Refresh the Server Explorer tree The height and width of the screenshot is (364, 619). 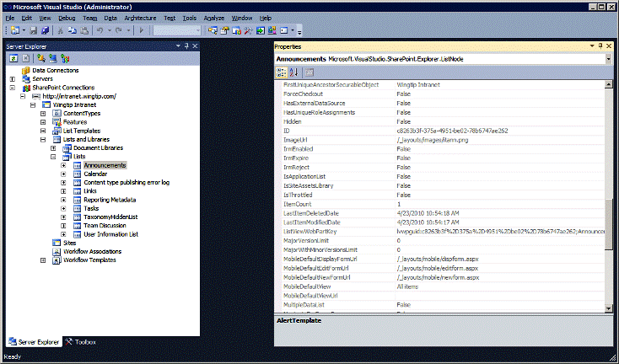13,58
